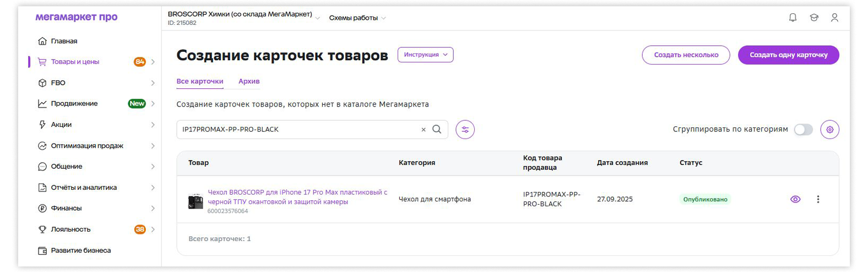
Task: Click the house icon for Главная
Action: 42,41
